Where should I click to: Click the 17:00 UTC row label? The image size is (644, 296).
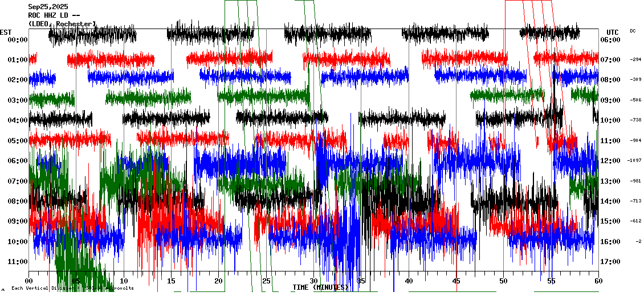coord(611,262)
